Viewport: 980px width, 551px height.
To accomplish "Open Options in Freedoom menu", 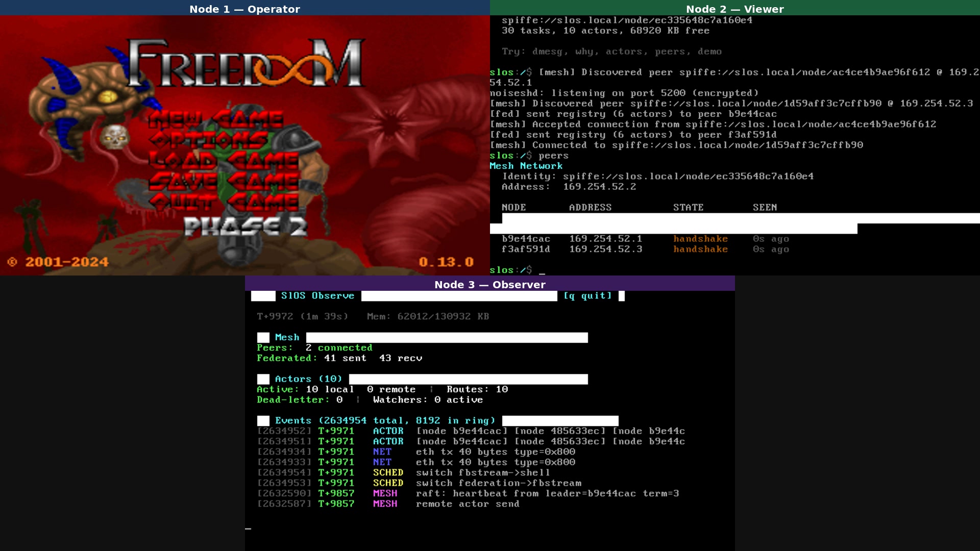I will [209, 140].
